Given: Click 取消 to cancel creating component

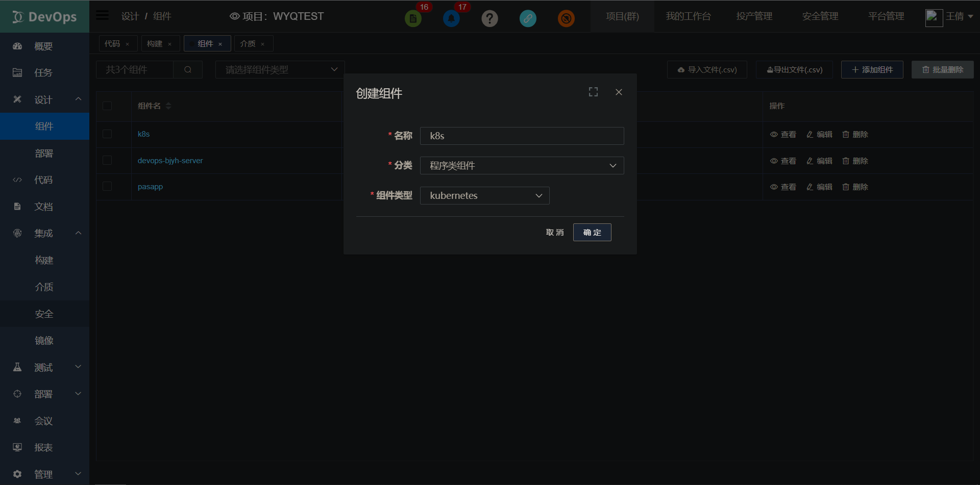Looking at the screenshot, I should coord(555,233).
